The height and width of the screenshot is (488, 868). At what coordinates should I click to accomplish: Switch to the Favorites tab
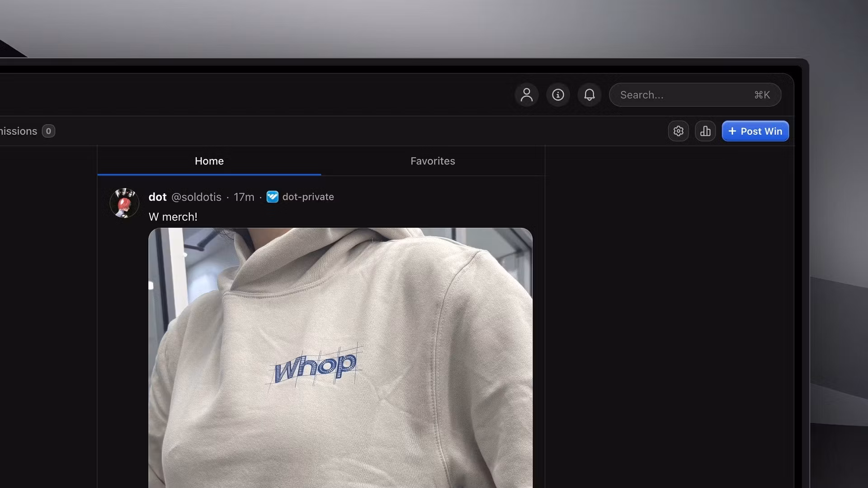pyautogui.click(x=432, y=161)
